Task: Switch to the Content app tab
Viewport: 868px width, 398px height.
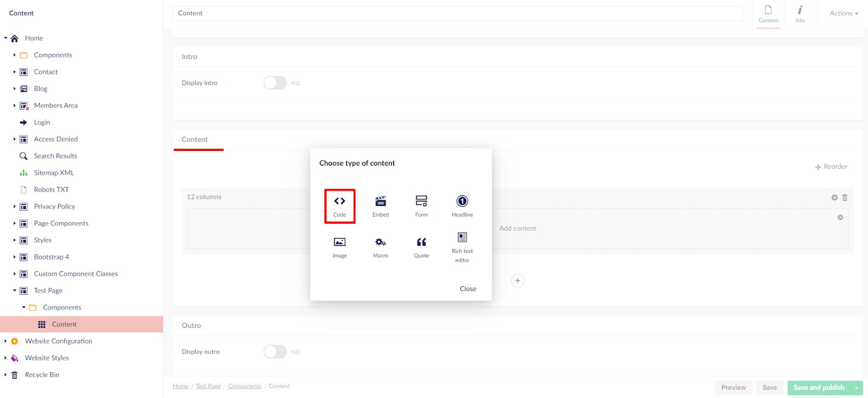Action: tap(768, 14)
